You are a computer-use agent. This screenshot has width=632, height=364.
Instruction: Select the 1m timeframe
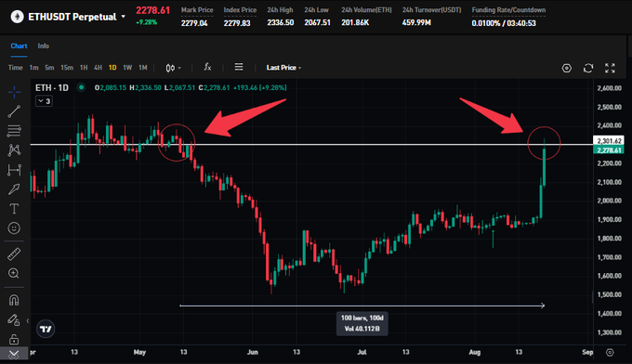[33, 68]
